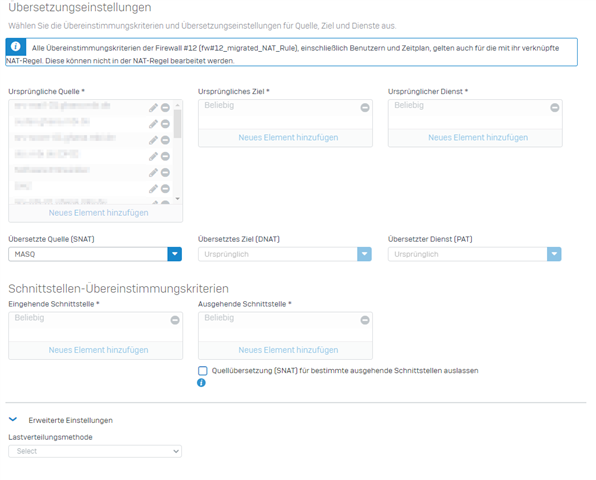Add new element to Ausgehende Schnittstelle
This screenshot has height=480, width=596.
point(288,350)
